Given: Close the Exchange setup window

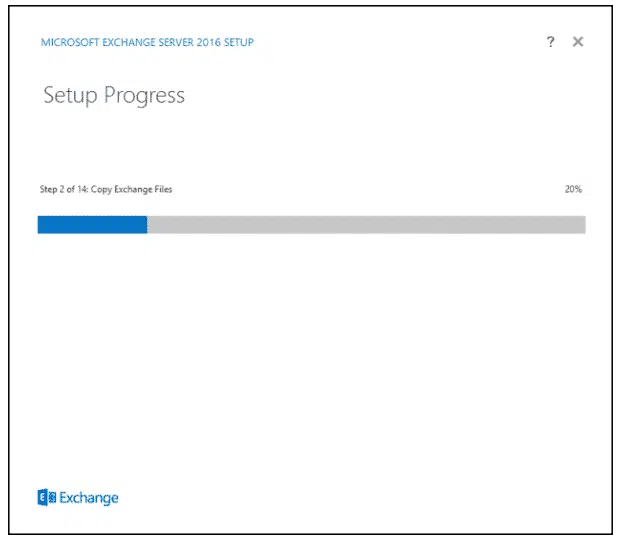Looking at the screenshot, I should (x=578, y=42).
